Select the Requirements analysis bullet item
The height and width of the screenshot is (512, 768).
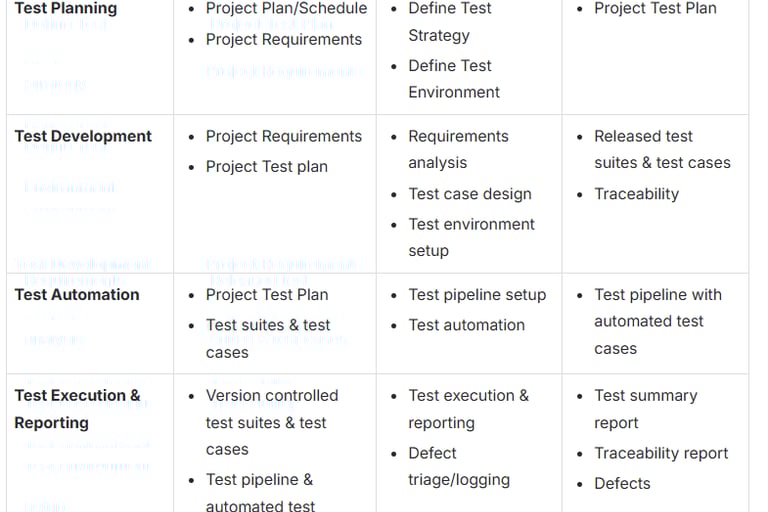click(x=458, y=149)
